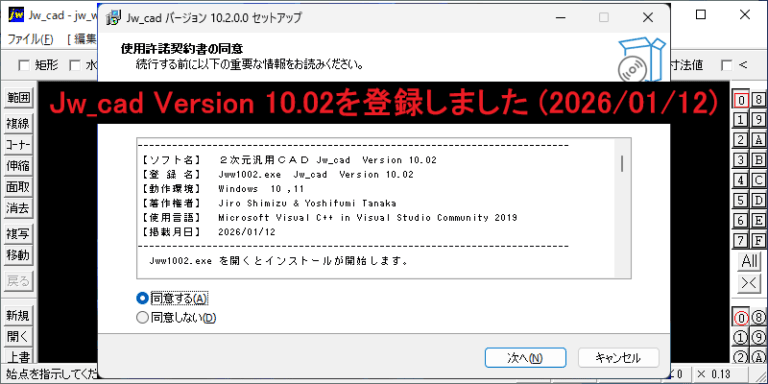Select the 複写 tool in Jw_cad toolbar
Screen dimensions: 768x384
18,234
